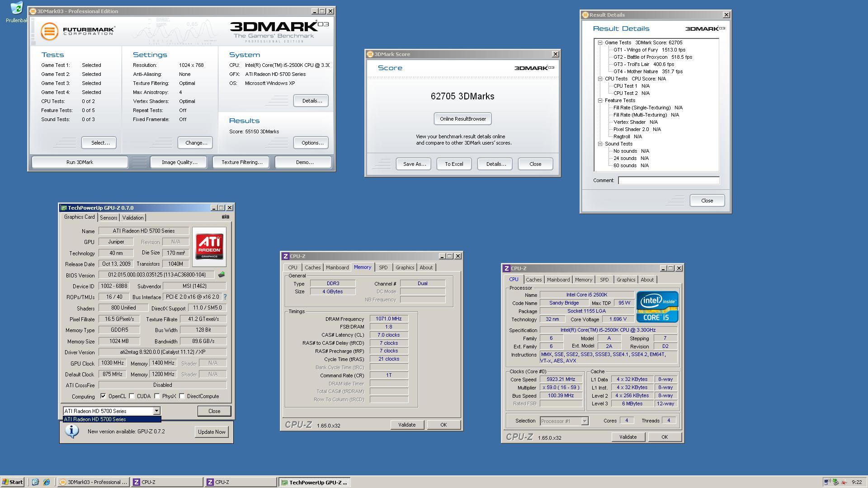Click the ATI Radeon logo in GPU-Z
The width and height of the screenshot is (868, 488).
[209, 247]
